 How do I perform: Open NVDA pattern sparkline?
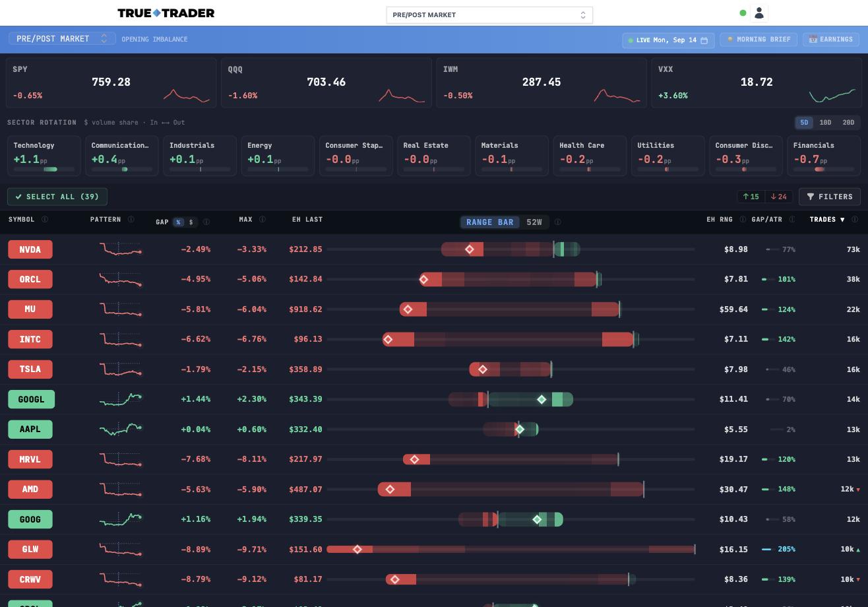[121, 249]
